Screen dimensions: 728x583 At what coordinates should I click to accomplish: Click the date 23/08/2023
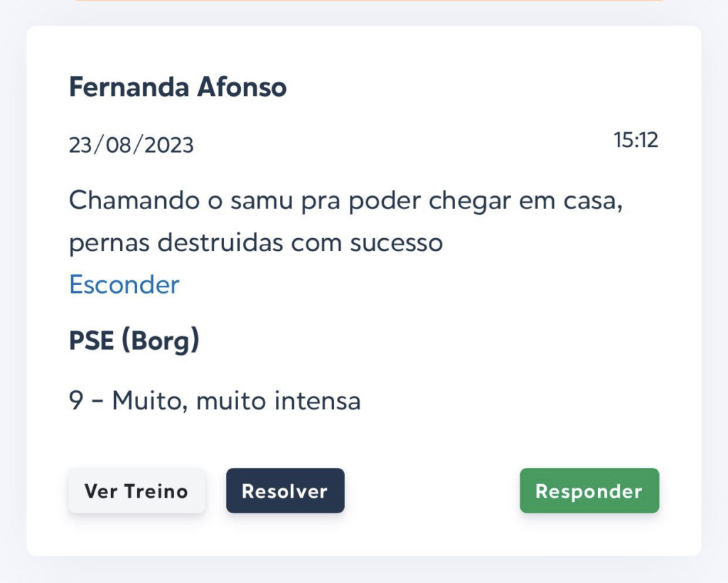[x=131, y=145]
